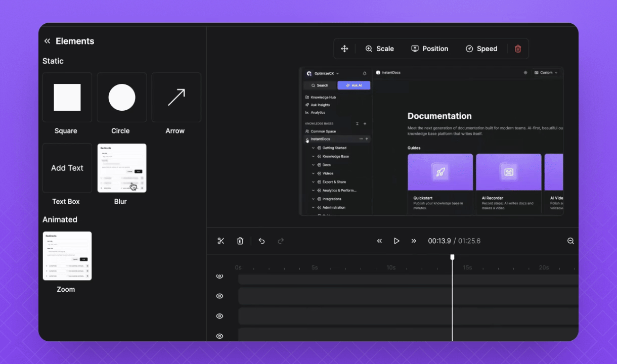617x364 pixels.
Task: Hide the second timeline track
Action: pyautogui.click(x=219, y=296)
